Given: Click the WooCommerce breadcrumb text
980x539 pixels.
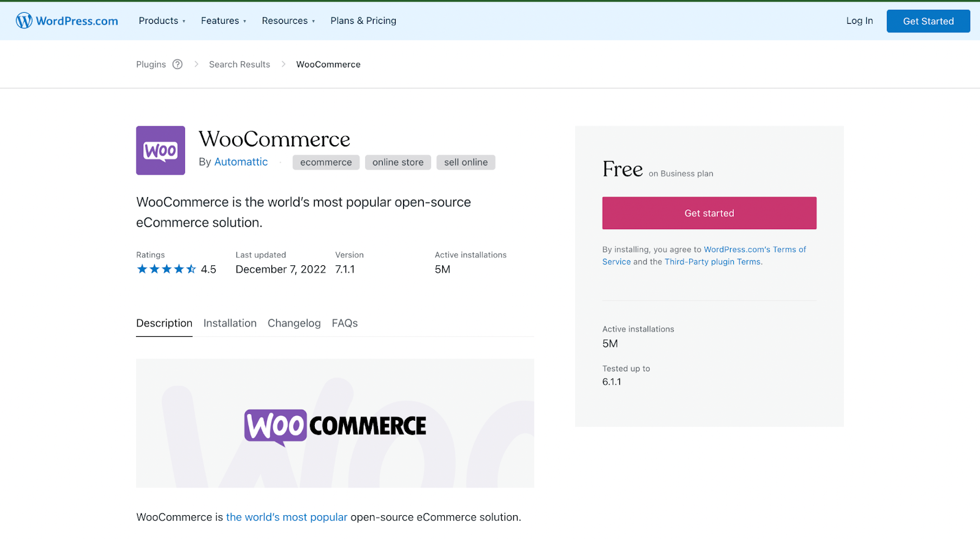Looking at the screenshot, I should [x=328, y=64].
